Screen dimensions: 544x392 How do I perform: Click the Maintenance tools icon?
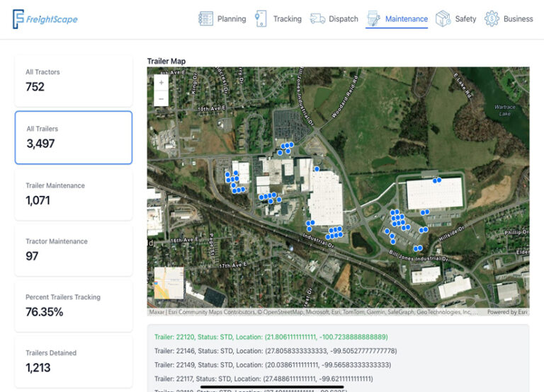[x=374, y=18]
